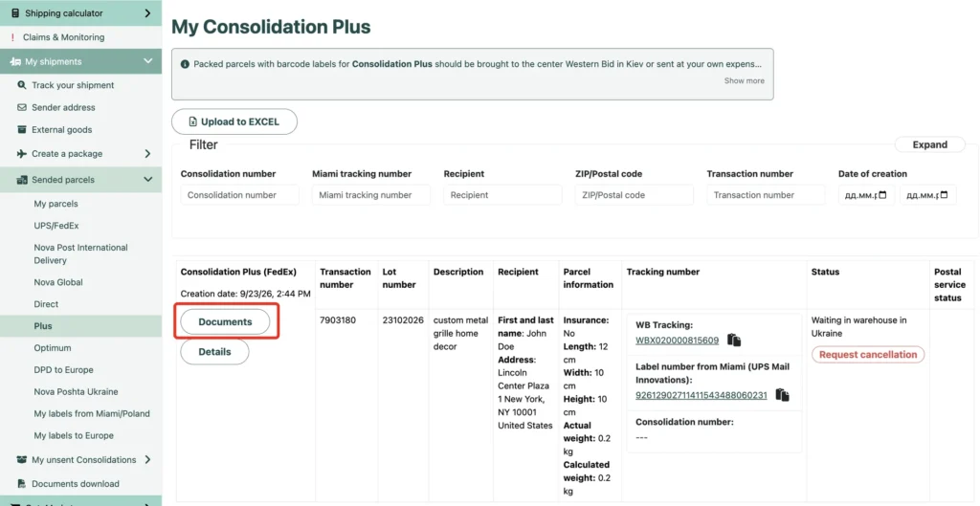Open Miami label number 9261290271141543488060231 link
980x506 pixels.
pyautogui.click(x=702, y=395)
